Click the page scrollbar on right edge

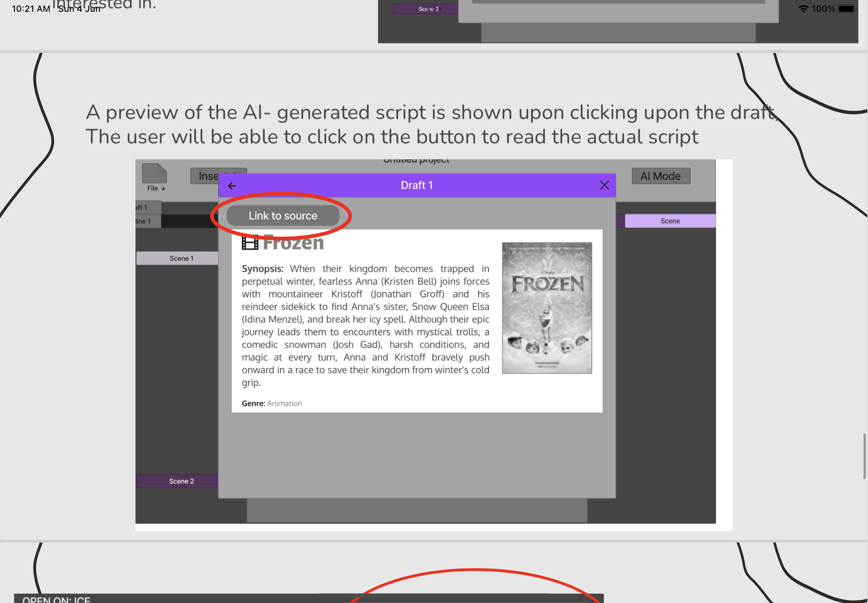(864, 456)
